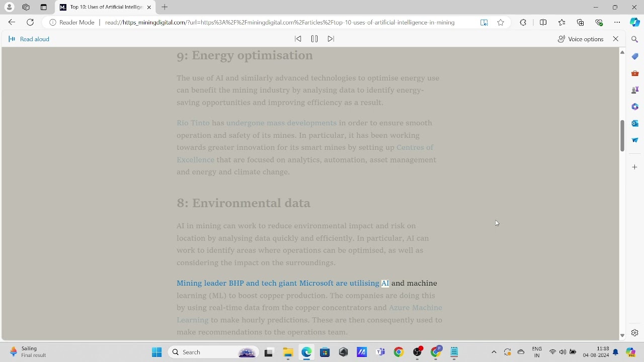Open sidebar Games chess icon
This screenshot has height=362, width=644.
coord(635,90)
